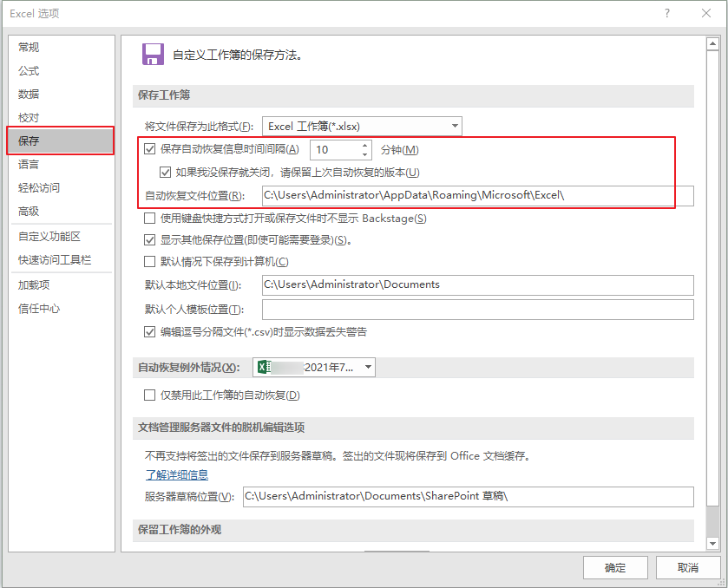The width and height of the screenshot is (728, 588).
Task: Click the scrollbar down arrow
Action: pos(712,543)
